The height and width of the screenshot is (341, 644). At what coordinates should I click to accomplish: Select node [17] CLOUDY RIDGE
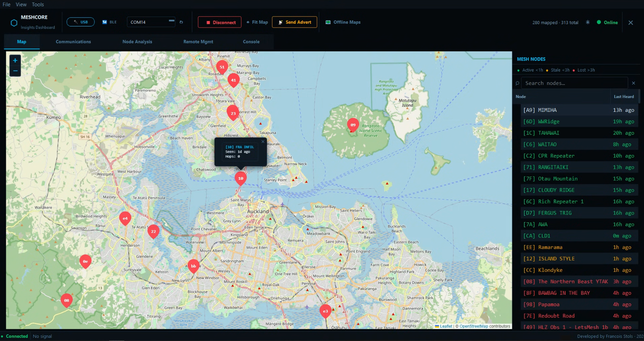[x=579, y=190]
